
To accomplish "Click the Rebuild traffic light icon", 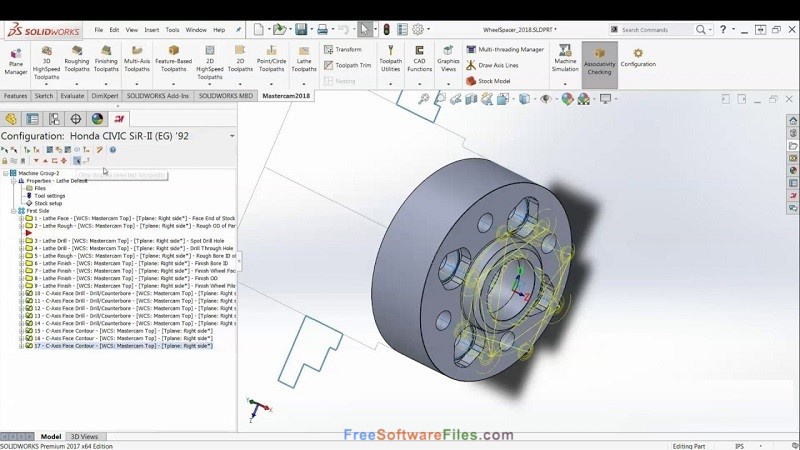I will click(387, 30).
